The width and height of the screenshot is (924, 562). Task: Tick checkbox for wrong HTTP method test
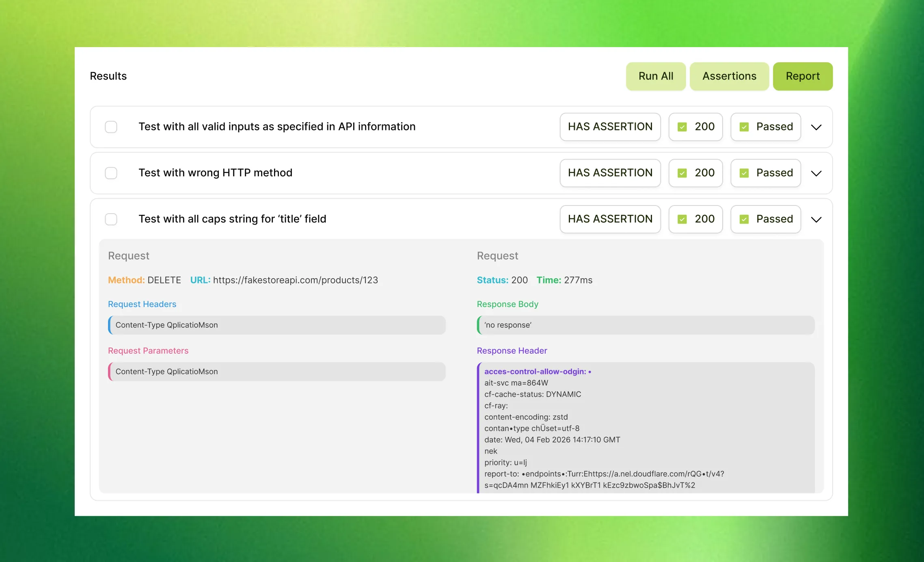click(111, 173)
